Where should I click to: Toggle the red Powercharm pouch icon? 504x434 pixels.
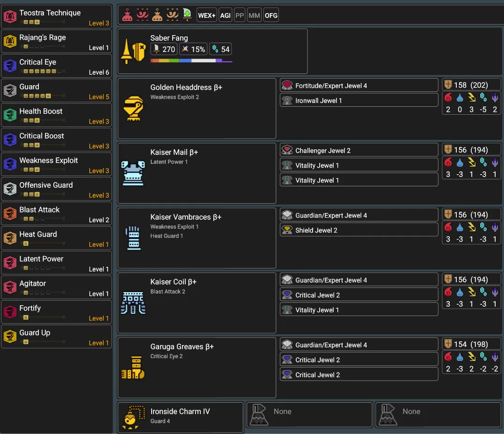[127, 15]
